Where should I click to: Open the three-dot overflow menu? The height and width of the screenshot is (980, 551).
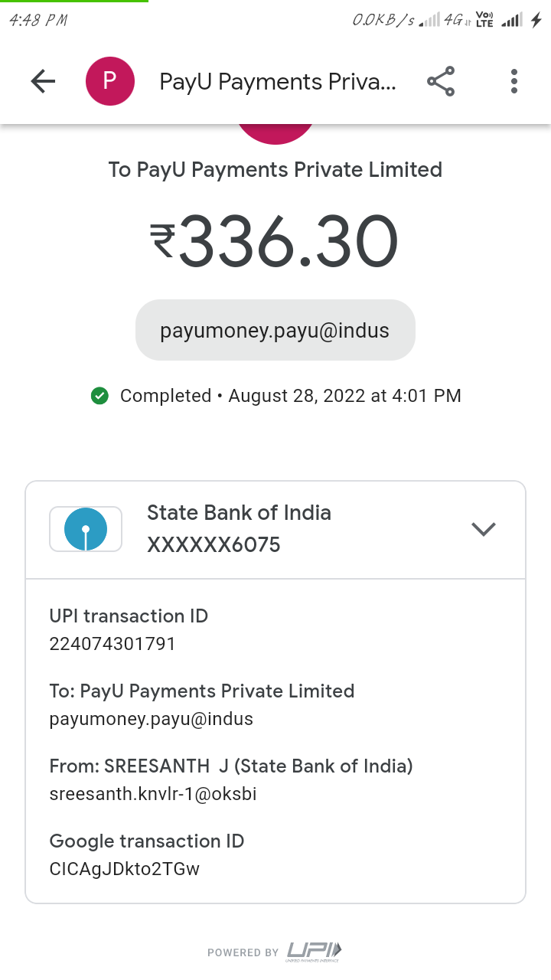514,81
